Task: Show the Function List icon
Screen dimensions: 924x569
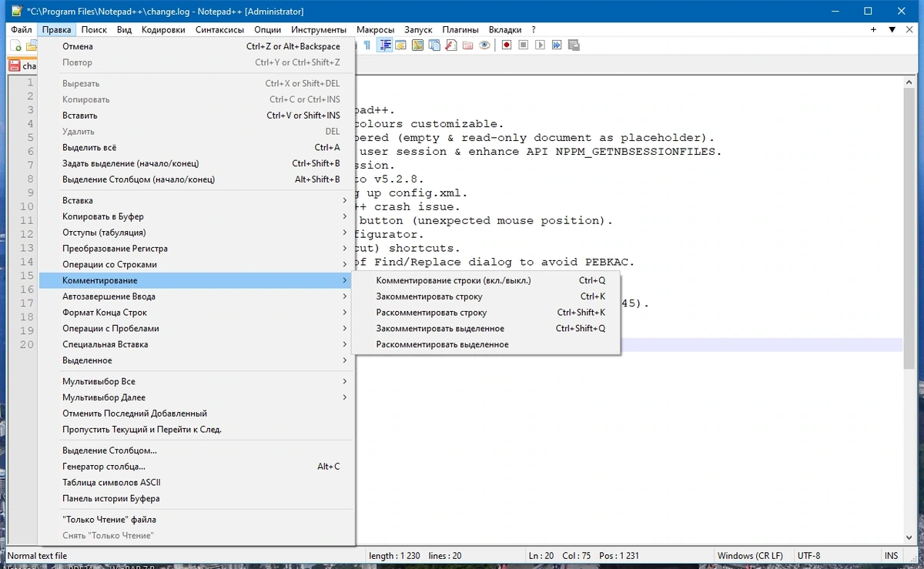Action: [x=451, y=45]
